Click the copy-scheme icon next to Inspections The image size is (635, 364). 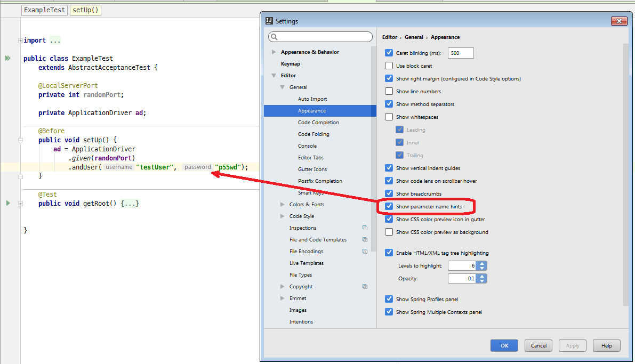(365, 228)
